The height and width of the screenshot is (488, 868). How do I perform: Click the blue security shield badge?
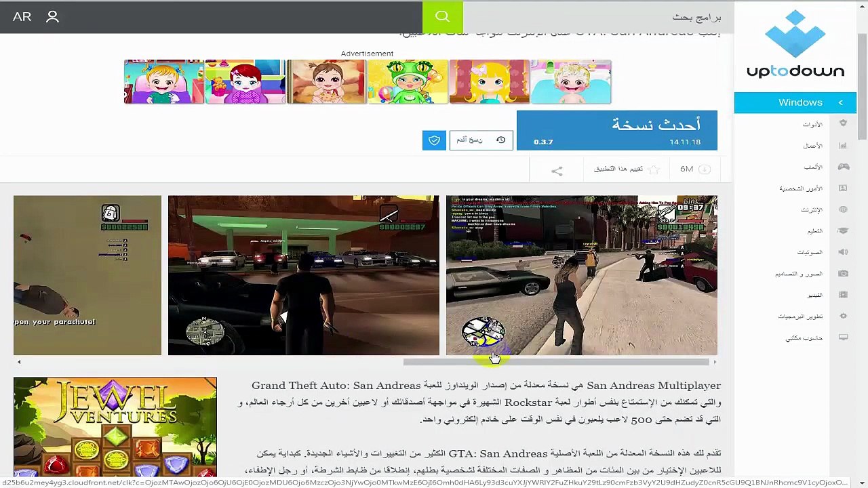click(x=434, y=140)
